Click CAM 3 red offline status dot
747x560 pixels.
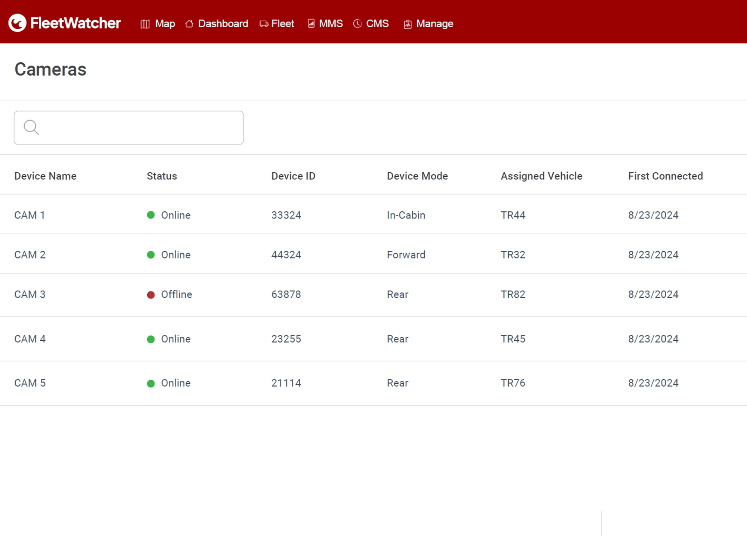coord(151,295)
